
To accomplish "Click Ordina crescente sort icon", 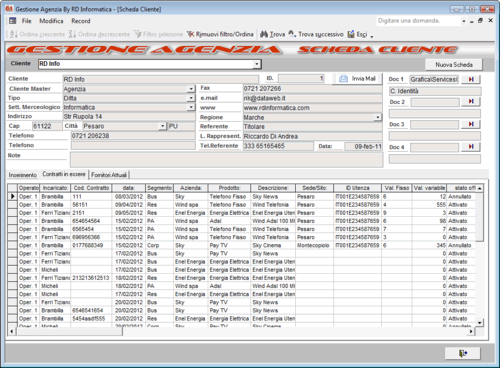I will [x=14, y=34].
